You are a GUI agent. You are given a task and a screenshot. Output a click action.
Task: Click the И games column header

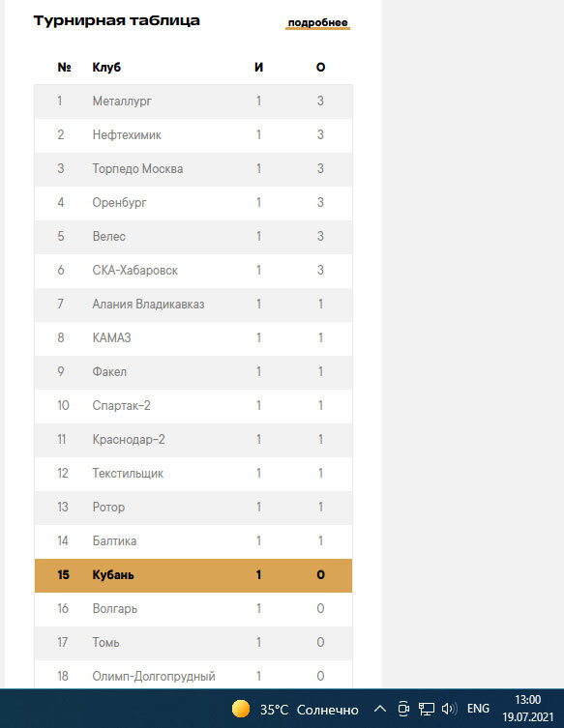point(258,68)
